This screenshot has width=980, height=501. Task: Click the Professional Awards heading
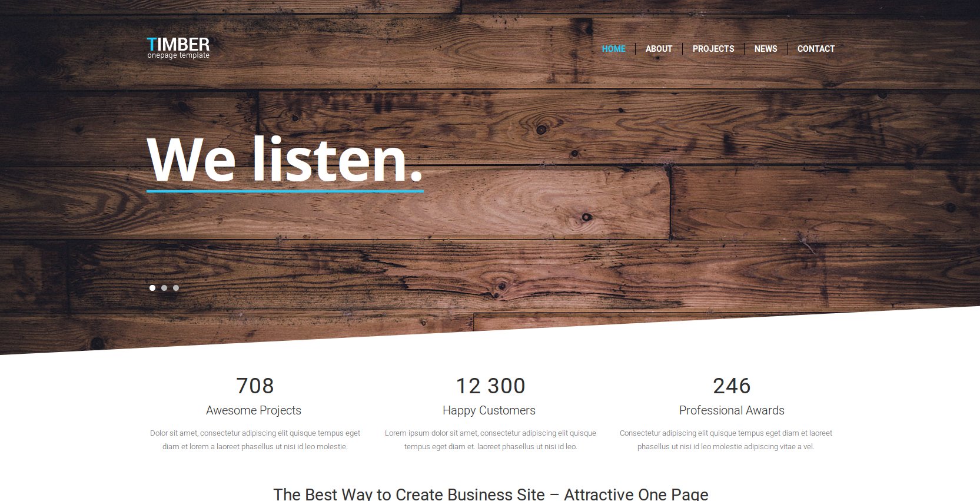point(732,410)
